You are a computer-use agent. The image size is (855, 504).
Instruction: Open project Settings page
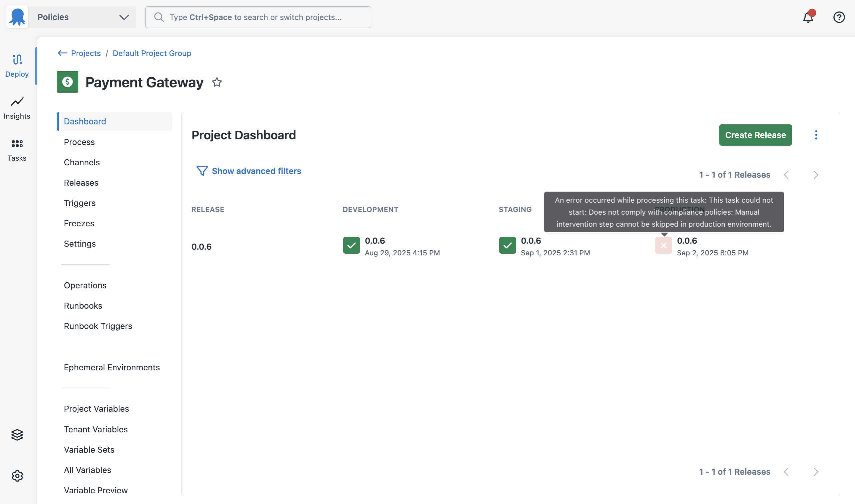click(80, 244)
